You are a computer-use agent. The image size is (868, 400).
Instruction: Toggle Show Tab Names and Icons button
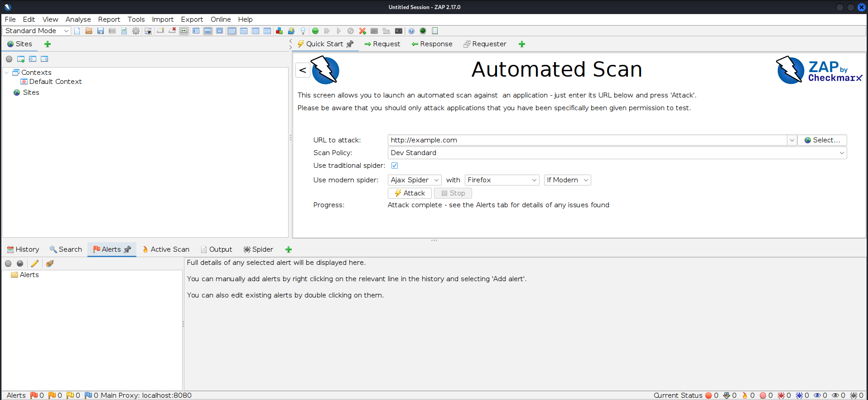coord(184,31)
